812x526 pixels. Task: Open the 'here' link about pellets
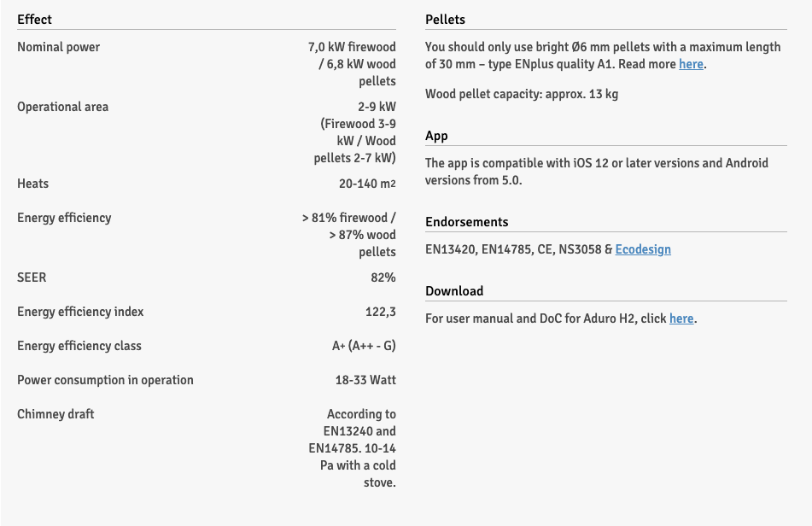691,64
